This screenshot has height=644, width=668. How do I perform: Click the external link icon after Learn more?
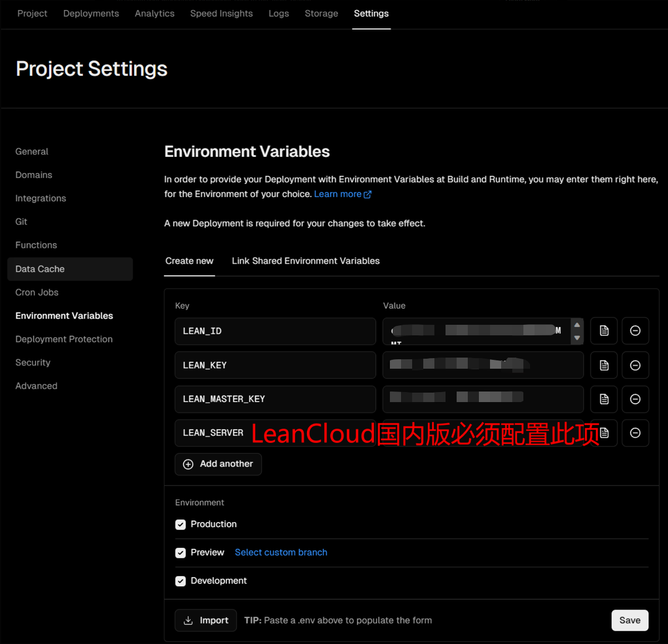(x=368, y=194)
